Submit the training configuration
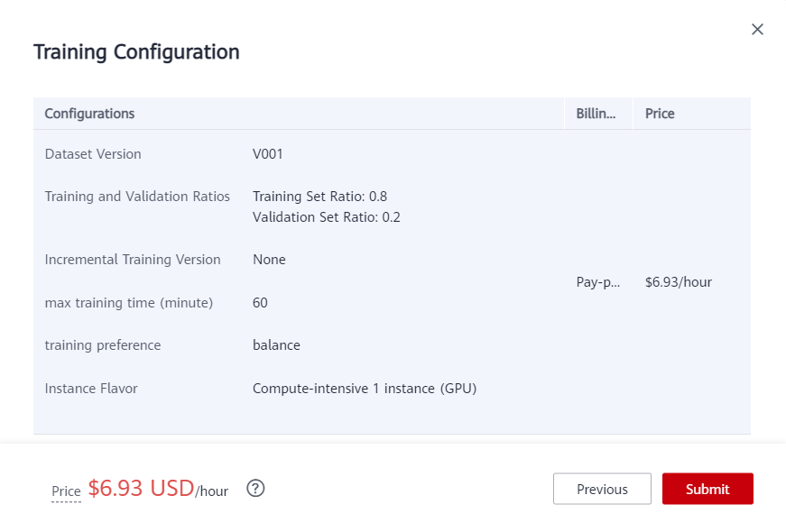This screenshot has height=532, width=786. click(707, 489)
